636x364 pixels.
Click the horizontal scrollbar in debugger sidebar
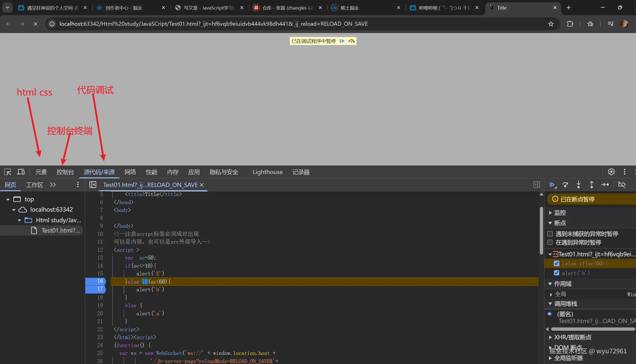[x=593, y=329]
